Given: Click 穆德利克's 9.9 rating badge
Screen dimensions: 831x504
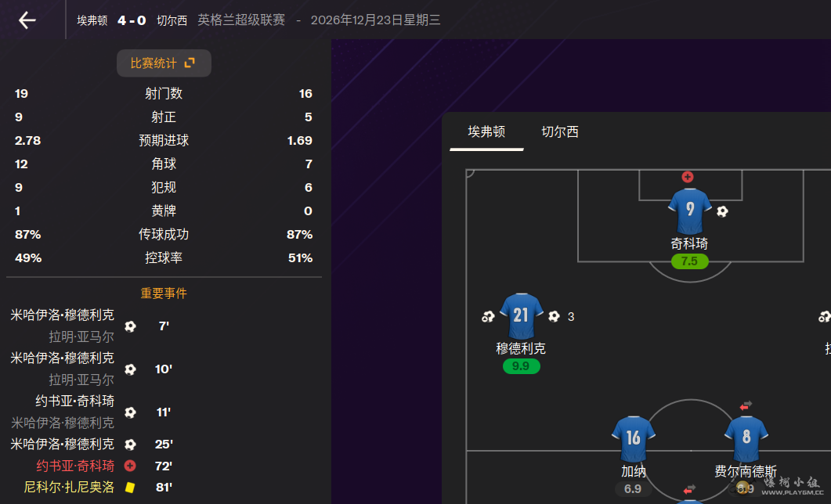Looking at the screenshot, I should click(521, 366).
